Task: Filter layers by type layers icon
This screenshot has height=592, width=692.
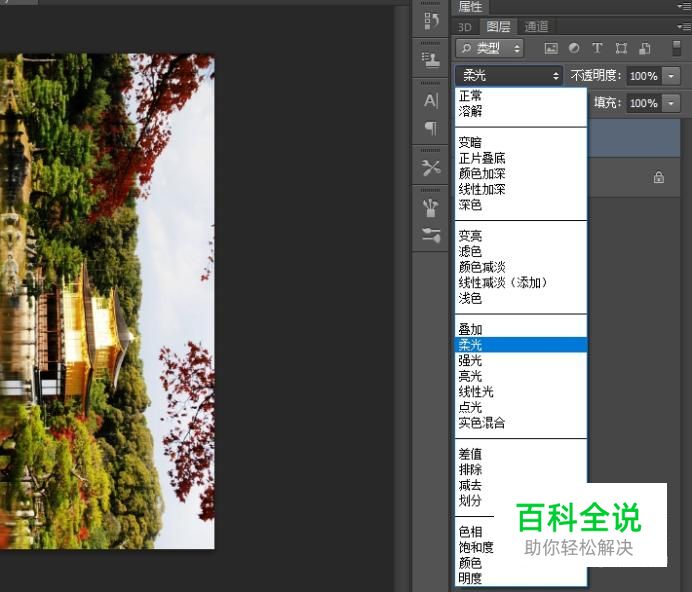Action: 597,48
